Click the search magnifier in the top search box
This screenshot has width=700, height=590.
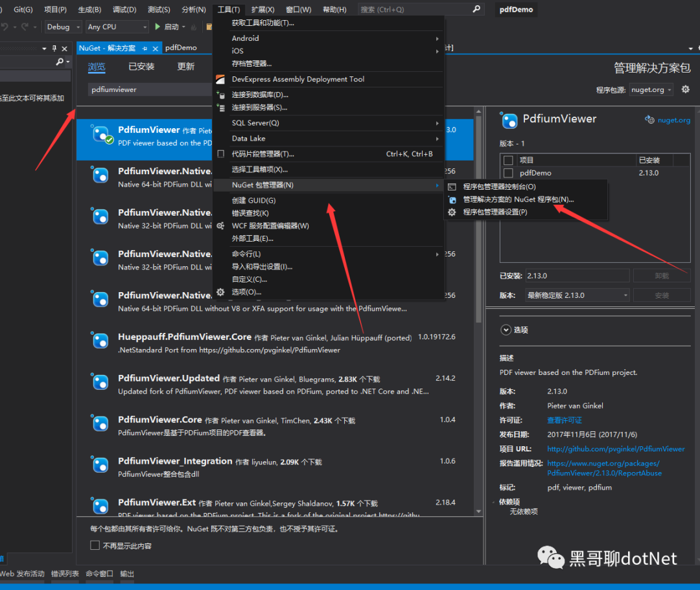pyautogui.click(x=476, y=9)
